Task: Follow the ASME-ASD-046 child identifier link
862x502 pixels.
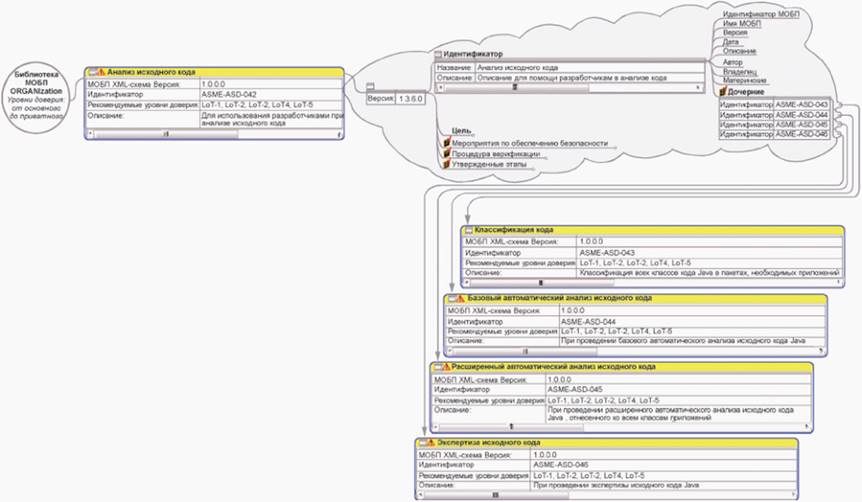Action: pyautogui.click(x=801, y=134)
